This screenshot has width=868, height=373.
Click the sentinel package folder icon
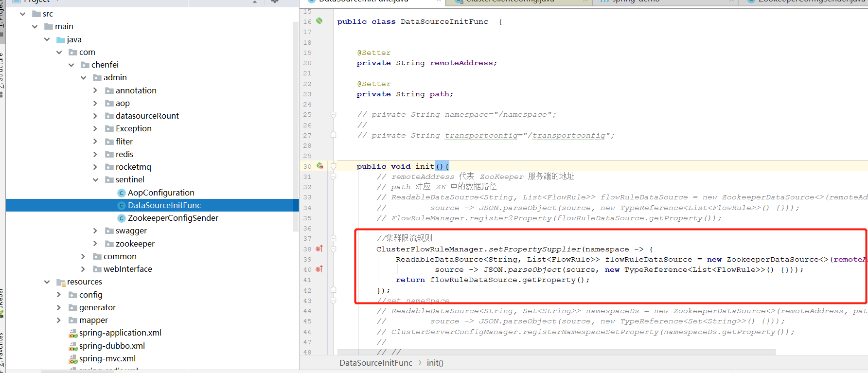(109, 180)
